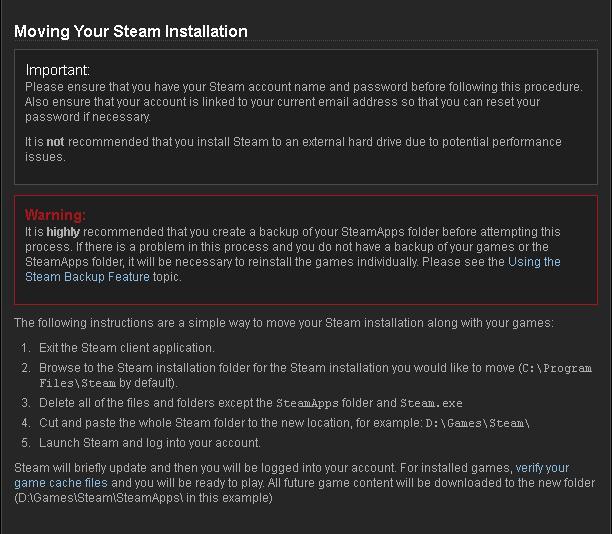Viewport: 612px width, 534px height.
Task: Click the Steam.exe filename in step 3
Action: coord(416,404)
